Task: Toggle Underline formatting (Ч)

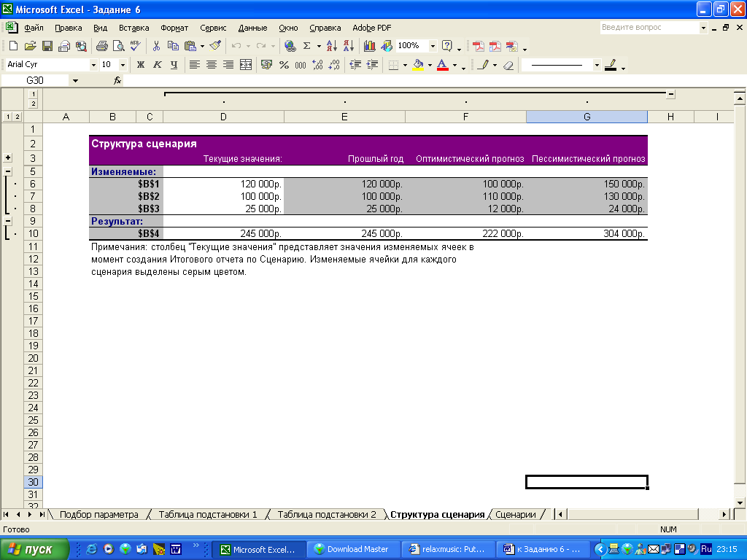Action: point(174,65)
